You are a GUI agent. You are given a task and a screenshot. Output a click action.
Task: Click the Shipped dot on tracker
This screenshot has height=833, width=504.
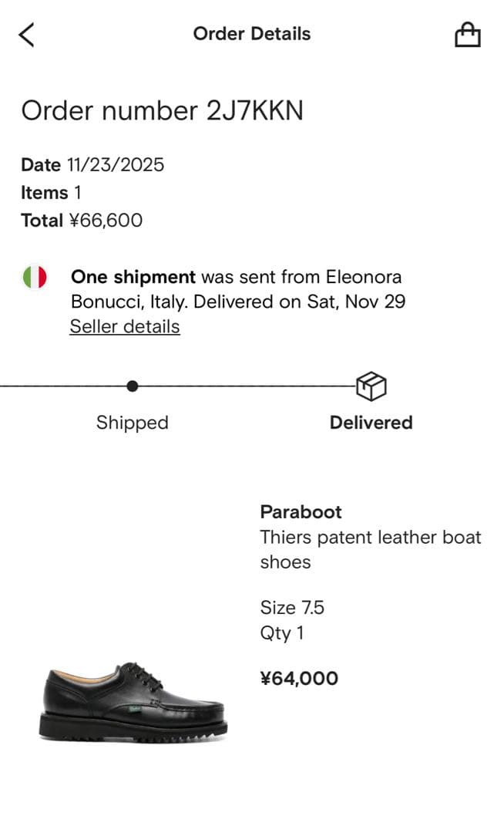[x=133, y=386]
